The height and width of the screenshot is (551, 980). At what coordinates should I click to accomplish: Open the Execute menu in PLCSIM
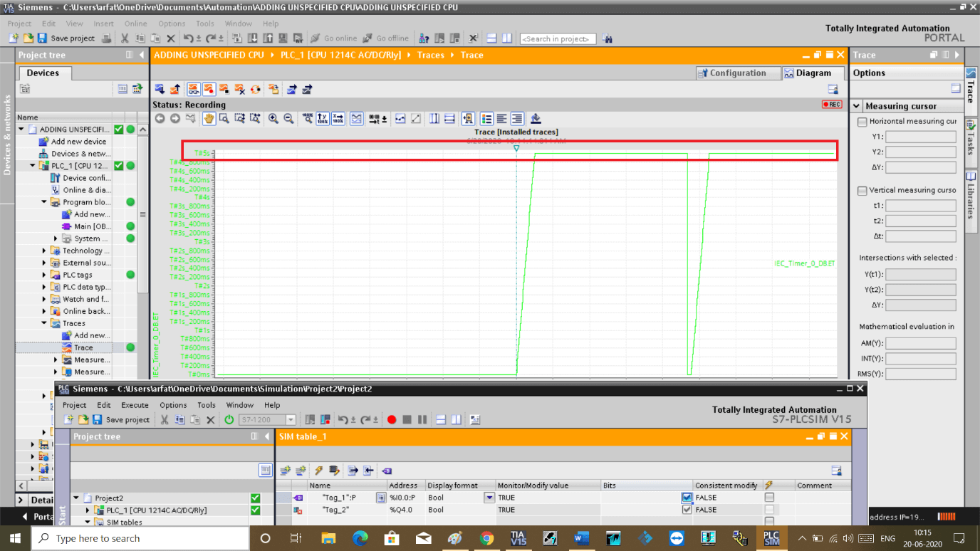coord(135,405)
